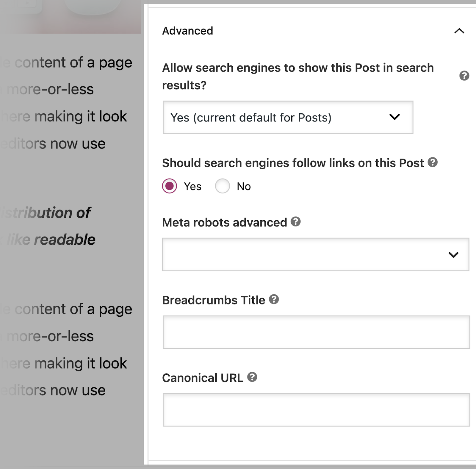Click the Breadcrumbs Title field label

click(x=213, y=300)
